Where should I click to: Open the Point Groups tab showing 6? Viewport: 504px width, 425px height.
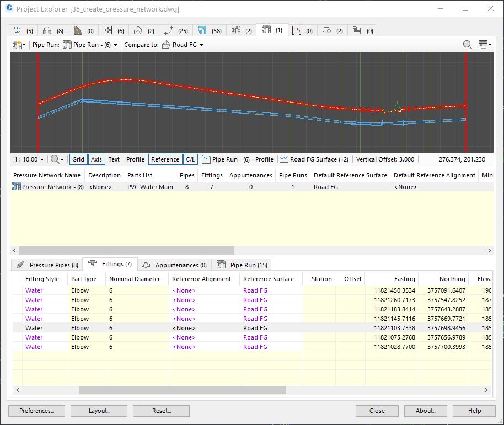[114, 31]
